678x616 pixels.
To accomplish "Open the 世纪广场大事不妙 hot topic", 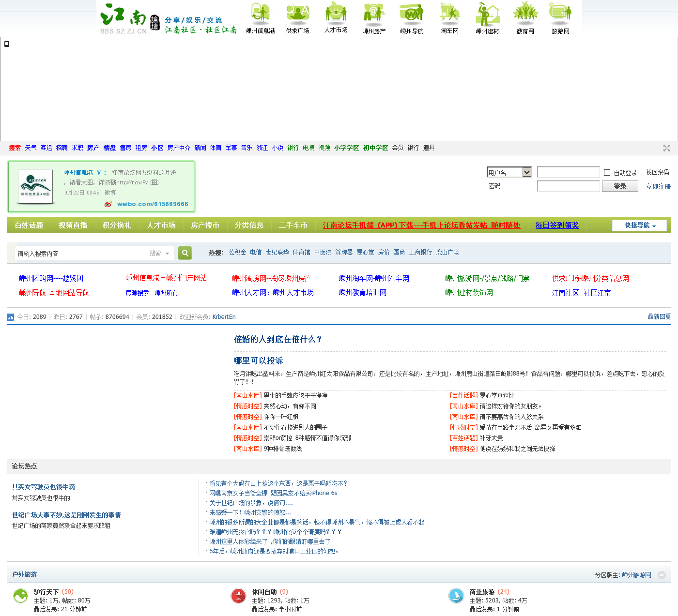I will point(66,515).
